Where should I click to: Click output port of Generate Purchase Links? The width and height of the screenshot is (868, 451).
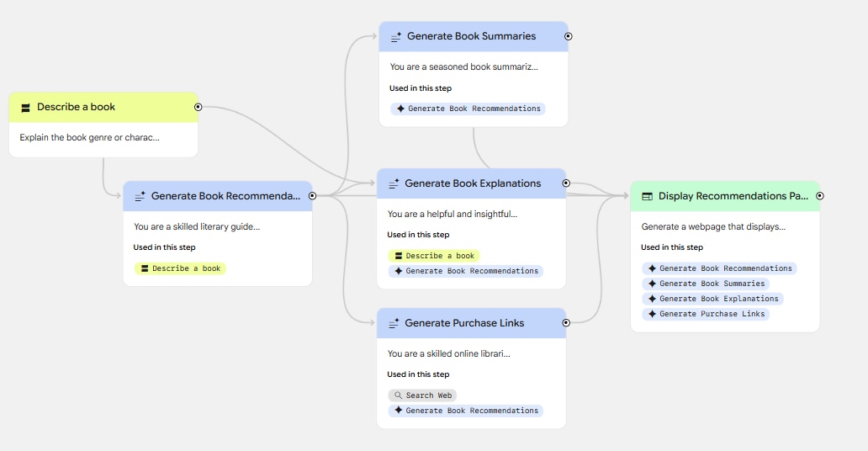pyautogui.click(x=566, y=322)
